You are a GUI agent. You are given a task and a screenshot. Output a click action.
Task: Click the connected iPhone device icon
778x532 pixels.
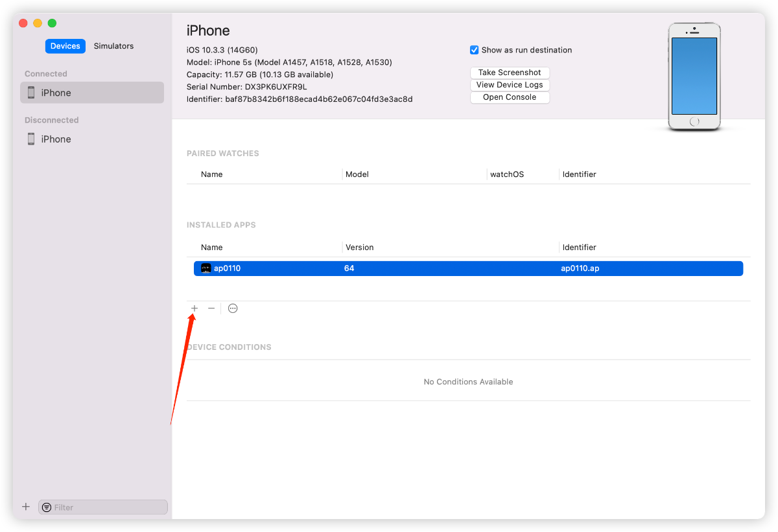click(31, 93)
